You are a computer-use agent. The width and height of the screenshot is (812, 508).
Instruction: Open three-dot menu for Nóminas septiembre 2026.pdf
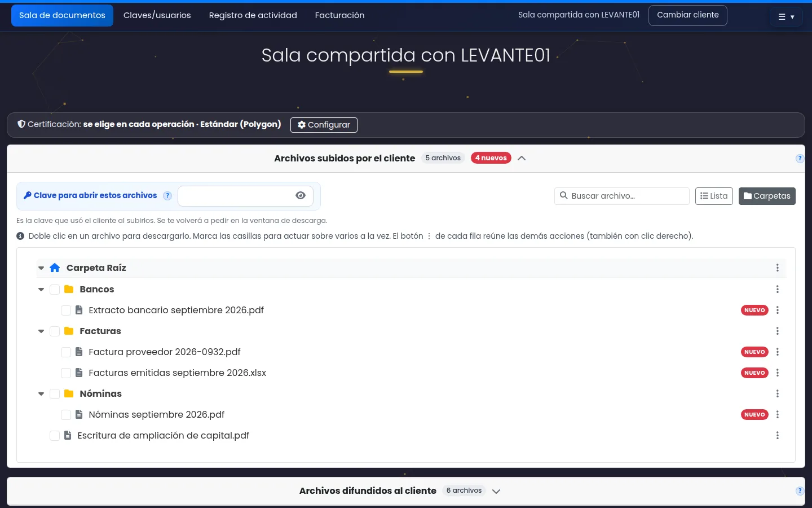pyautogui.click(x=778, y=415)
